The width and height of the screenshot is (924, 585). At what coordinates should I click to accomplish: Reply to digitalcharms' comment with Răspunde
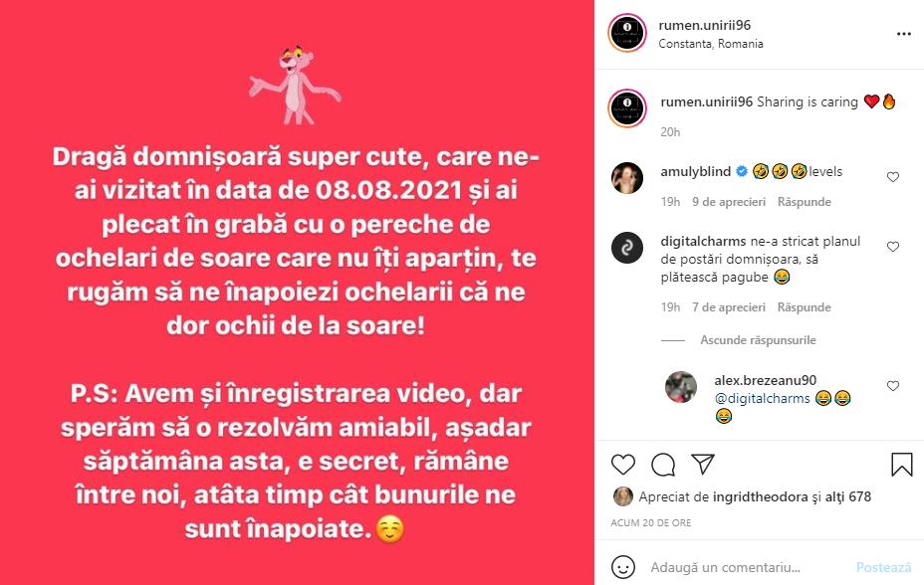point(804,307)
